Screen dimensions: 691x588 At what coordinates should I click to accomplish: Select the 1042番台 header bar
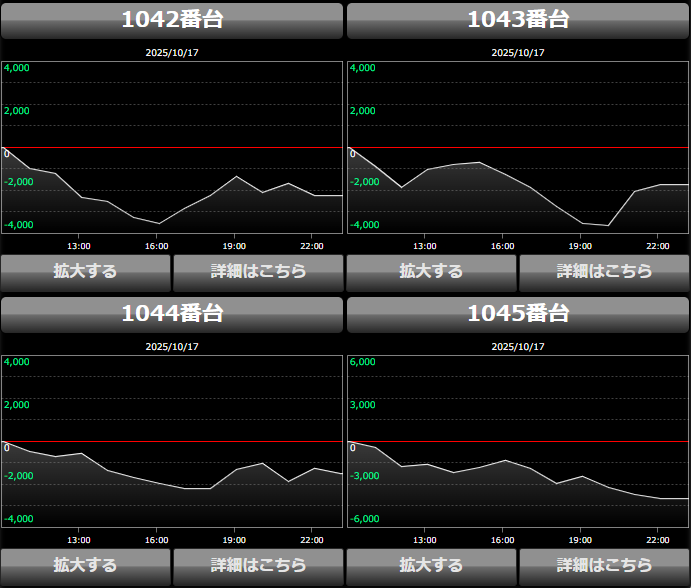click(172, 20)
